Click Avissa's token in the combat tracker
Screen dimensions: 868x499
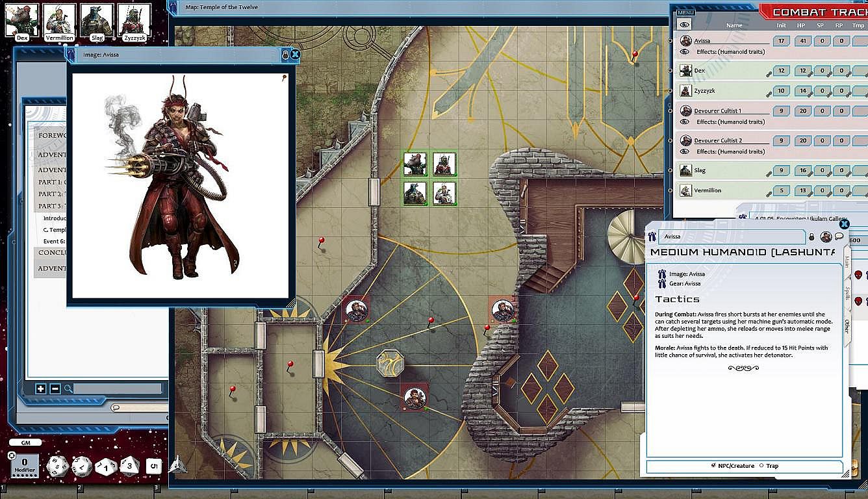coord(685,41)
